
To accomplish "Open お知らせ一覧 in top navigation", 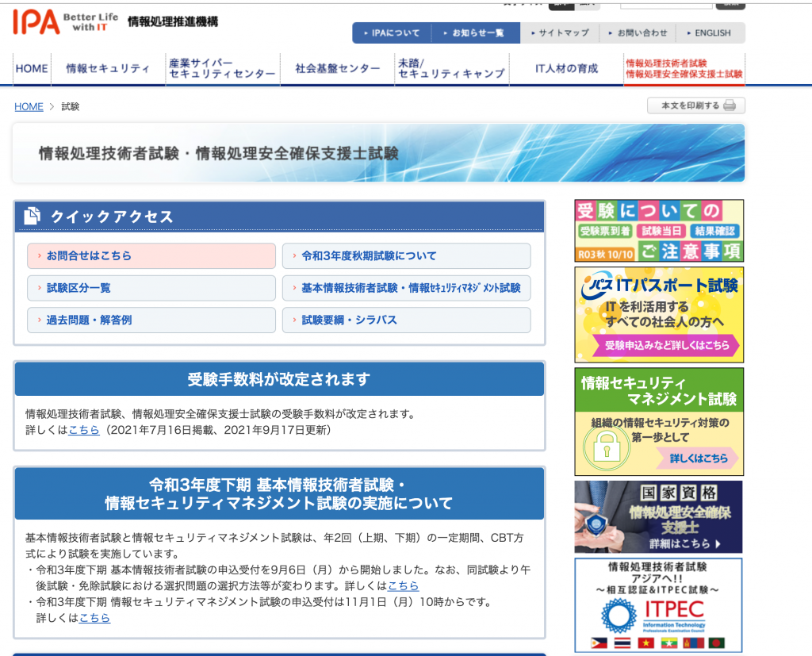I will pos(474,33).
